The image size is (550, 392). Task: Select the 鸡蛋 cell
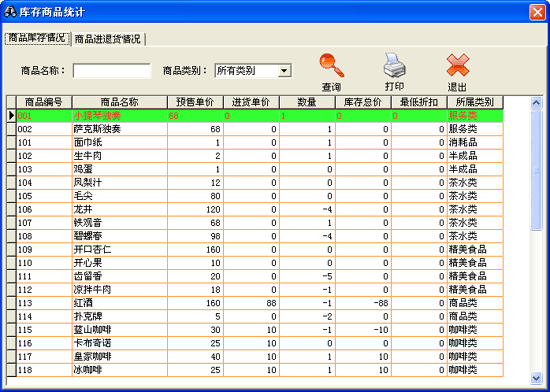[120, 169]
